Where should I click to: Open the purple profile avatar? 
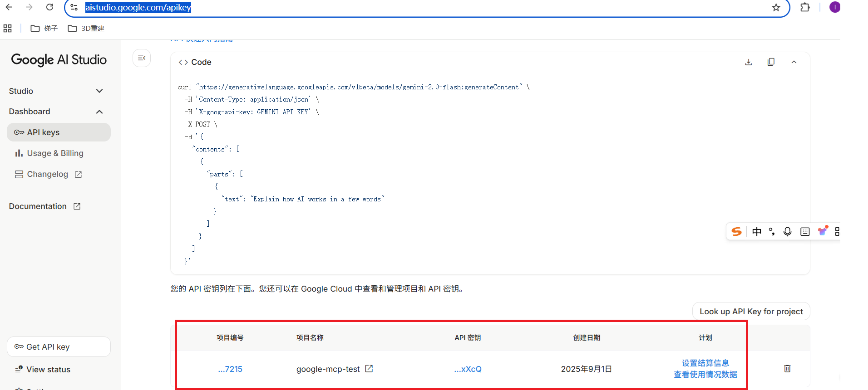[835, 7]
